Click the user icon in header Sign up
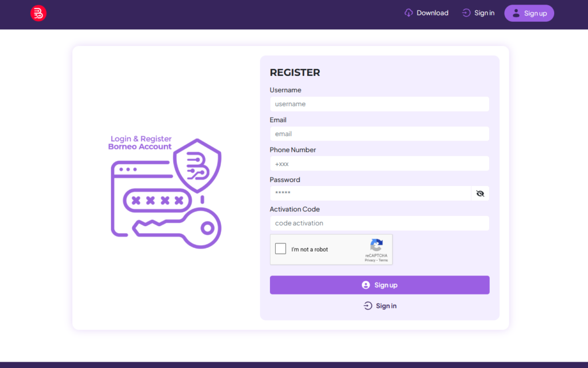The height and width of the screenshot is (368, 588). click(x=516, y=13)
